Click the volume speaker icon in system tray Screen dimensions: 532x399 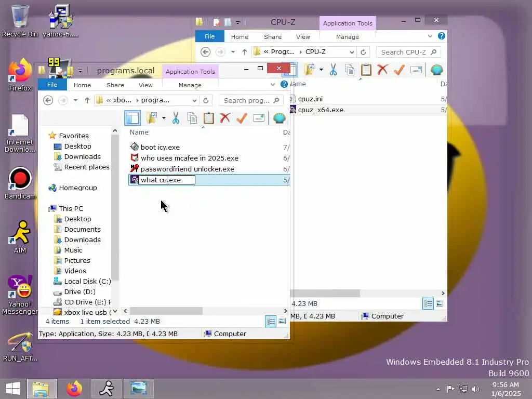click(476, 389)
